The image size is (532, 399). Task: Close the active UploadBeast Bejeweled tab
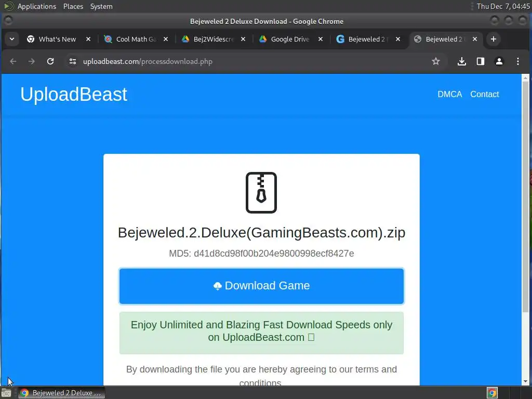tap(475, 39)
